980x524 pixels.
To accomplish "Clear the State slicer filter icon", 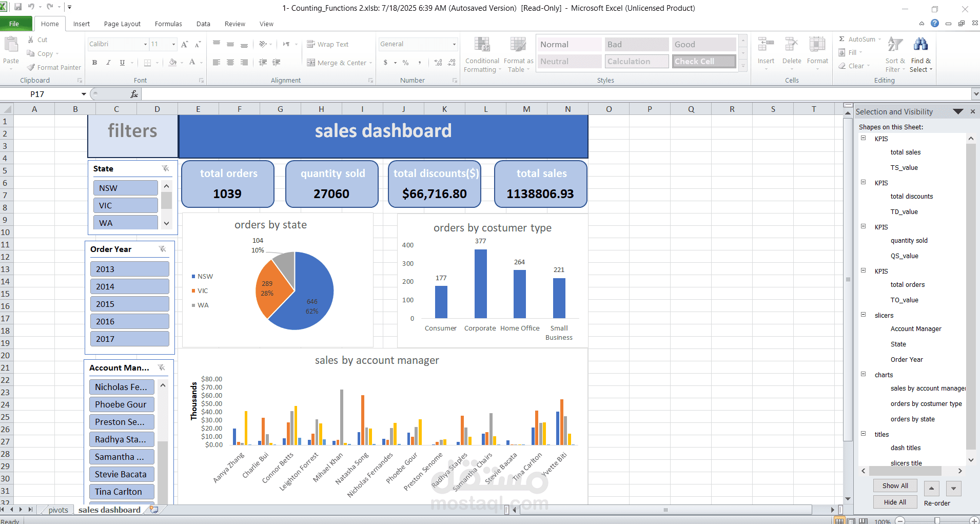I will click(x=165, y=168).
